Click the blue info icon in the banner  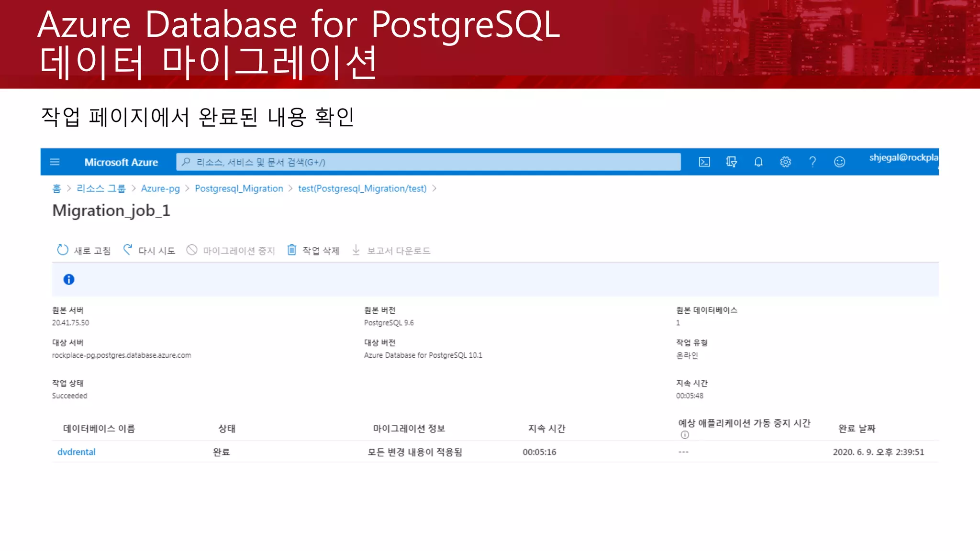69,279
